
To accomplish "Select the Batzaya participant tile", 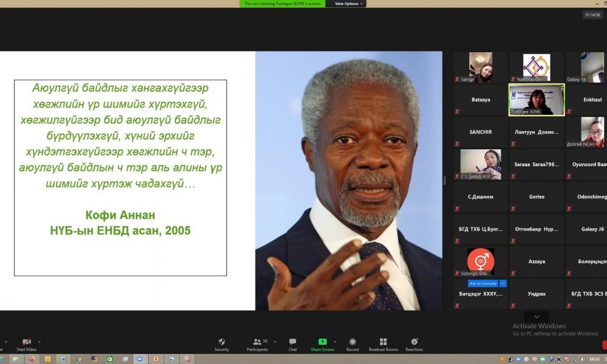I will [x=481, y=100].
